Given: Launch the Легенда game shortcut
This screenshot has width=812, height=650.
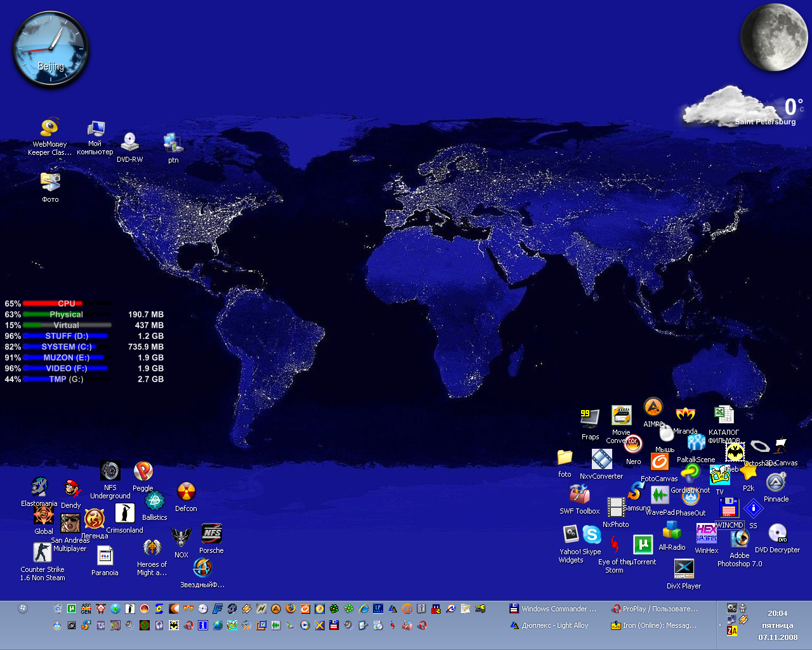Looking at the screenshot, I should click(95, 519).
